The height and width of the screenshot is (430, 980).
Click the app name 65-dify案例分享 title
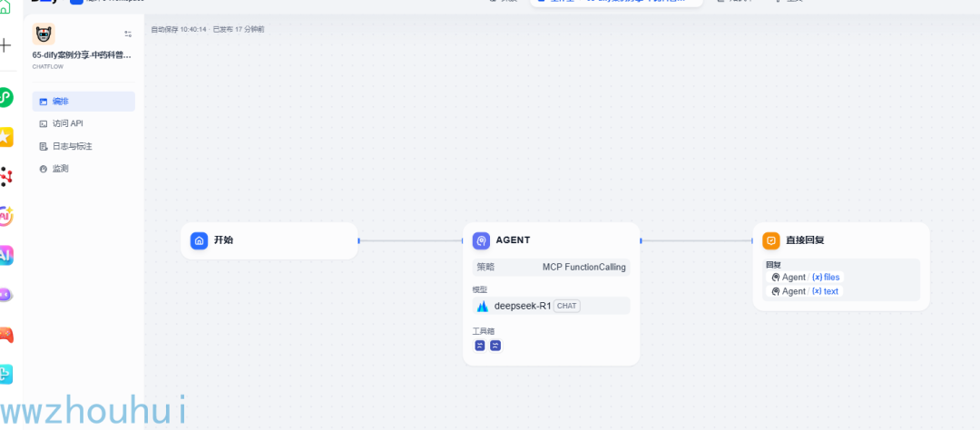pyautogui.click(x=83, y=55)
